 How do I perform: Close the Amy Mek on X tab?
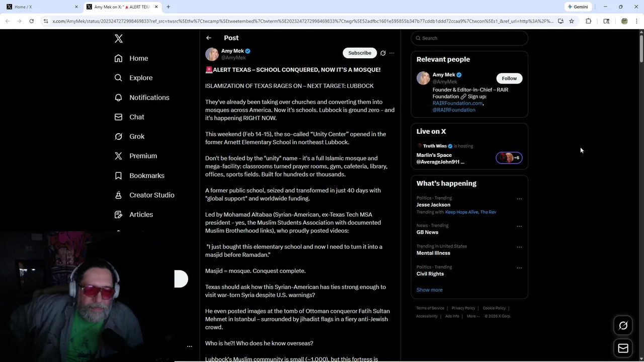(x=156, y=7)
